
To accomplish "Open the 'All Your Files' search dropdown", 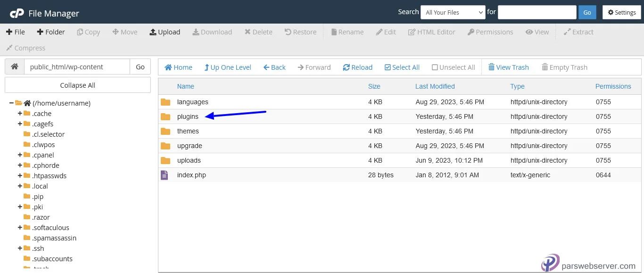I will 453,12.
